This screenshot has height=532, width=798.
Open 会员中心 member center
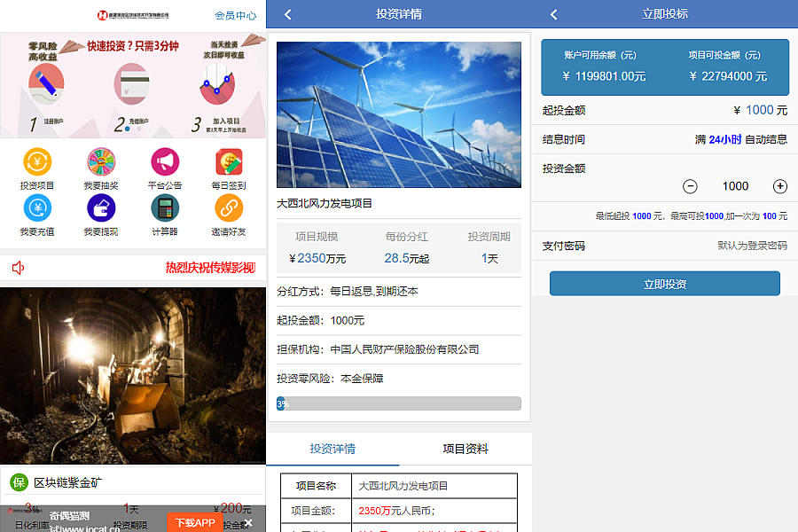click(x=235, y=16)
